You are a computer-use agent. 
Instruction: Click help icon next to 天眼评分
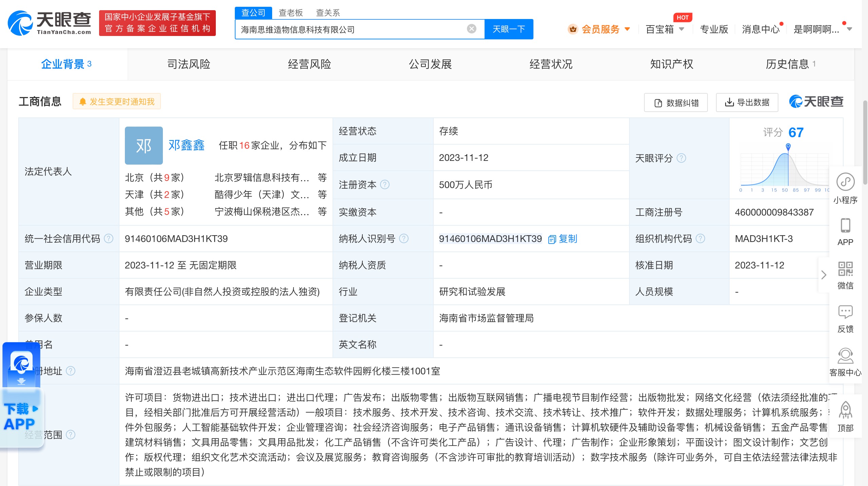pos(681,158)
